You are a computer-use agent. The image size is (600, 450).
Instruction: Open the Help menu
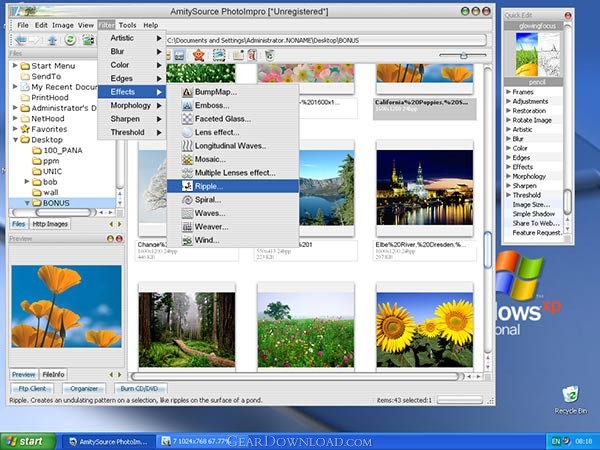tap(151, 25)
